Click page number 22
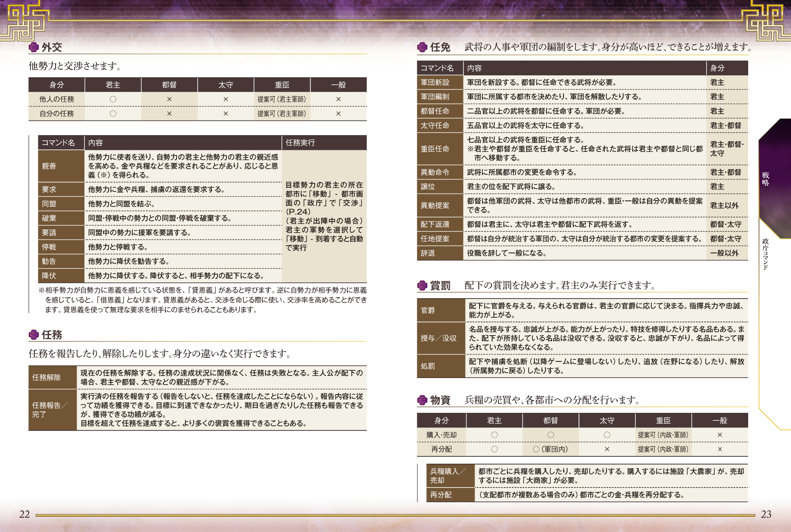 (24, 514)
